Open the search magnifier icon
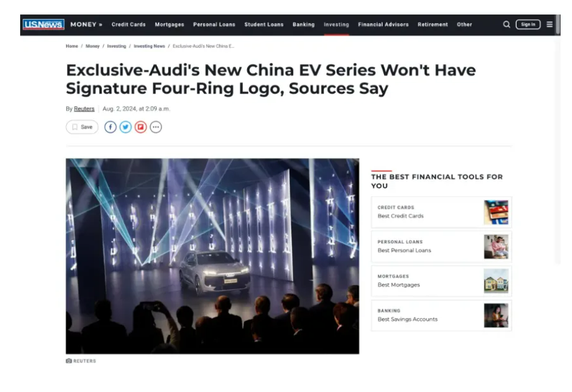Screen dimensions: 572x392 coord(507,25)
